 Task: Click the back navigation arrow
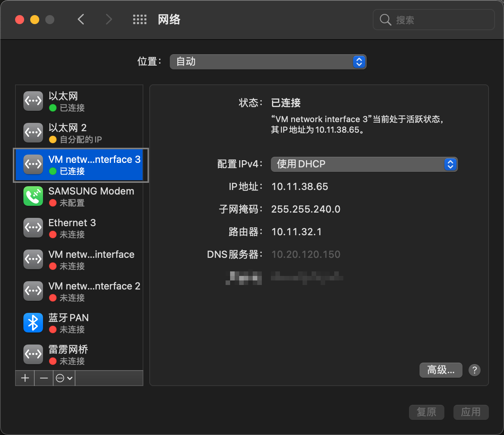(x=81, y=19)
